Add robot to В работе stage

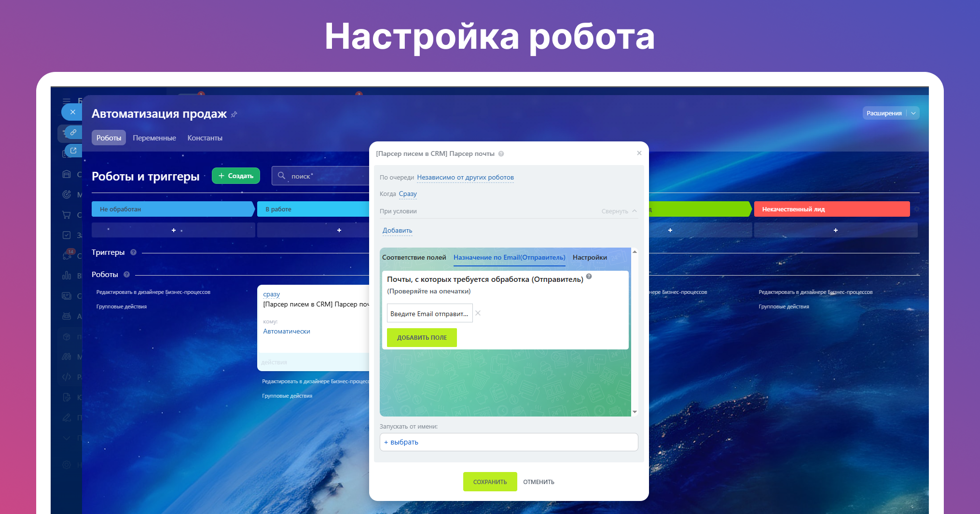click(x=339, y=230)
